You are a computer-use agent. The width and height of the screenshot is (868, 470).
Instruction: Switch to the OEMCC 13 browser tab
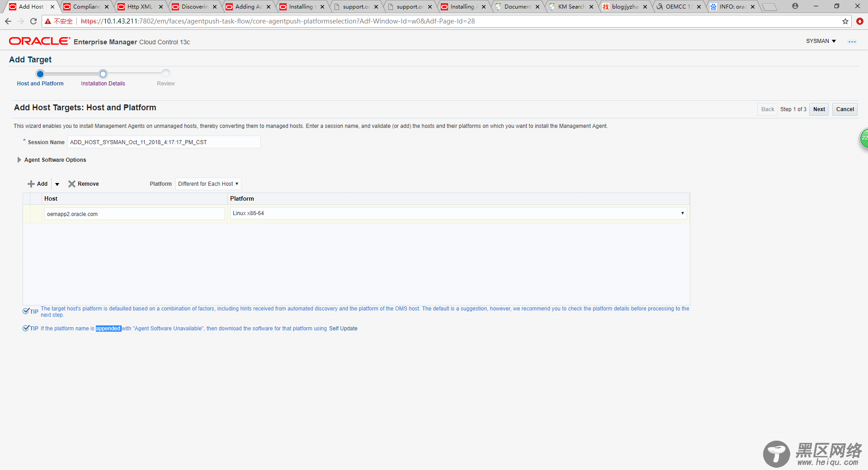[x=679, y=7]
